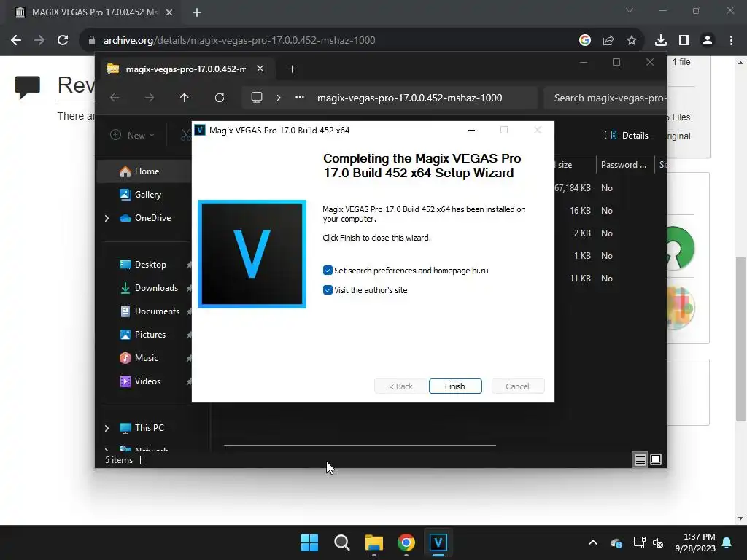This screenshot has height=560, width=747.
Task: Click the archive.org address bar
Action: (329, 40)
